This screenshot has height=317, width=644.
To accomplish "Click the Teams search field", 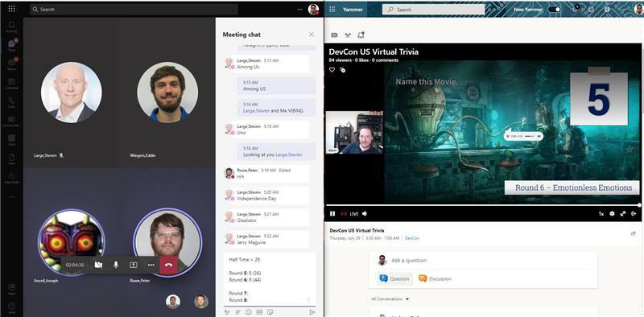I will pyautogui.click(x=134, y=9).
